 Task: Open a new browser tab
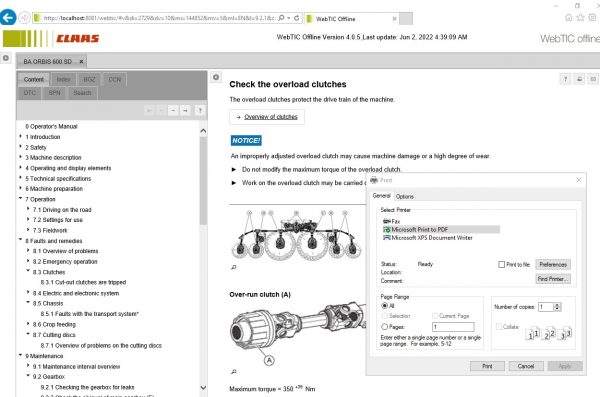click(x=406, y=18)
